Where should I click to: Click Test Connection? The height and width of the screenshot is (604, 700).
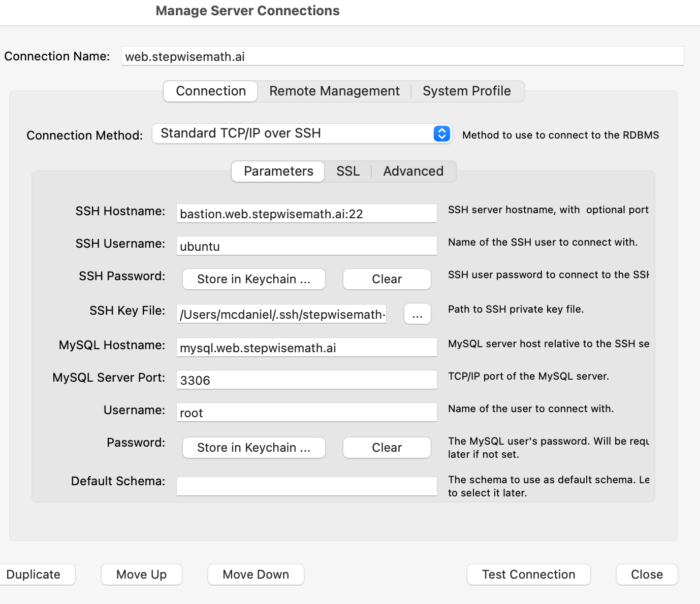point(529,575)
